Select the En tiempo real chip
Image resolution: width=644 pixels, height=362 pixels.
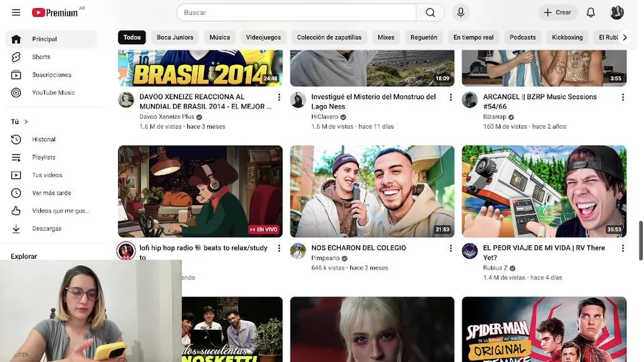tap(473, 37)
